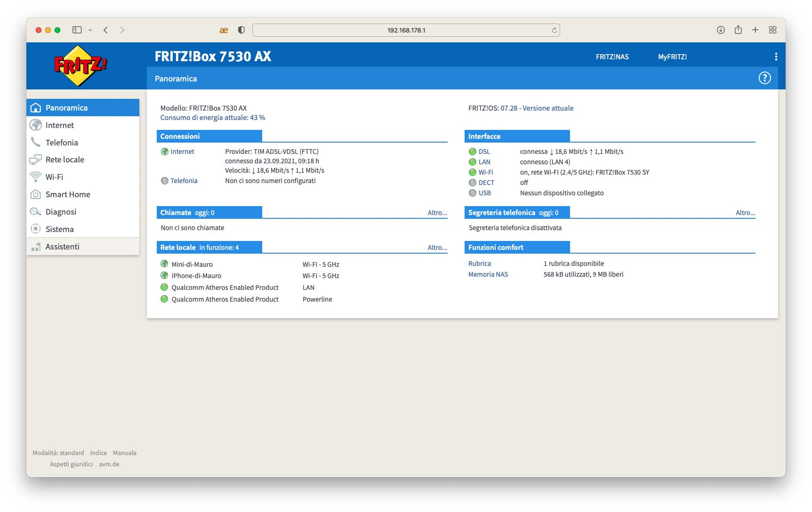The width and height of the screenshot is (812, 512).
Task: Open Smart Home in sidebar
Action: 68,194
